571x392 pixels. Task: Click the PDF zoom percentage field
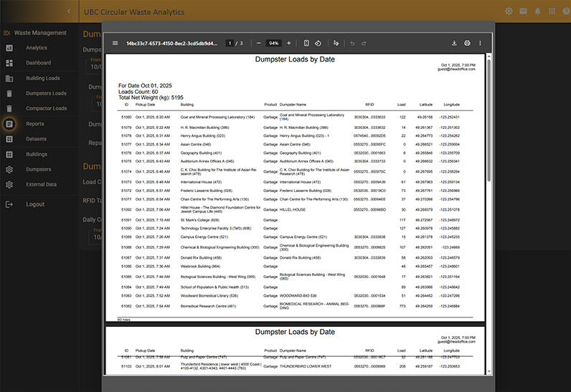[273, 43]
